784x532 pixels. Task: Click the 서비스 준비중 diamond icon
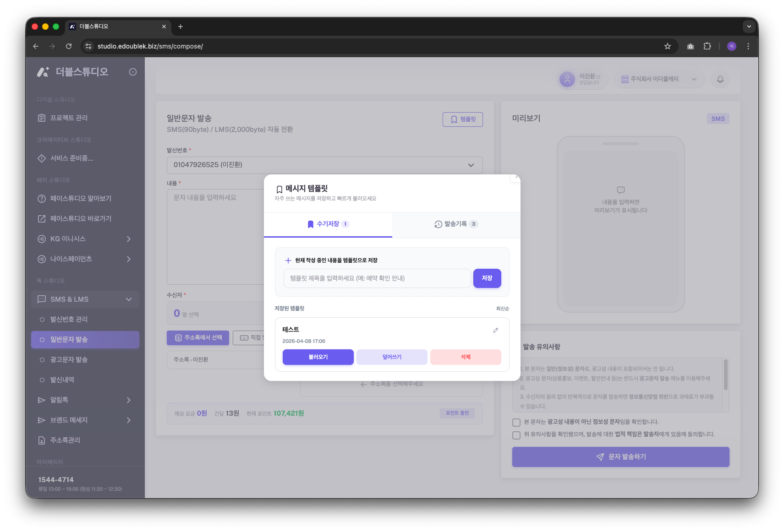(42, 158)
